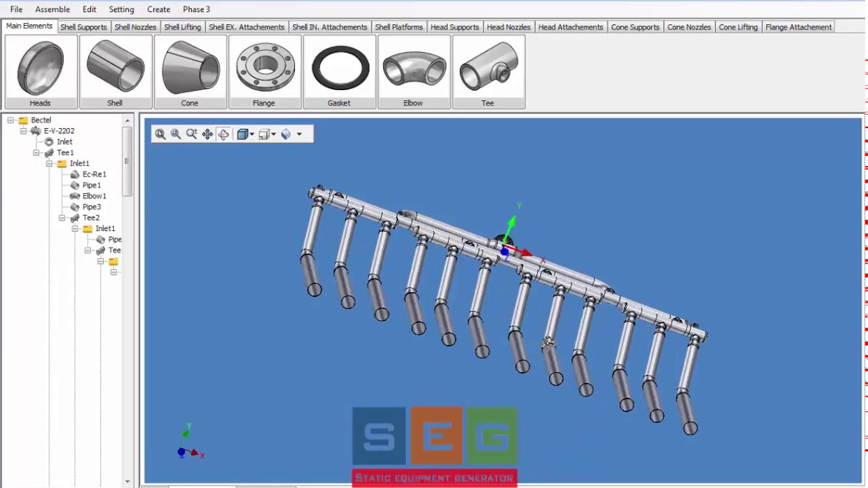Viewport: 868px width, 488px height.
Task: Switch to the Shell Nozzles tab
Action: coord(136,27)
